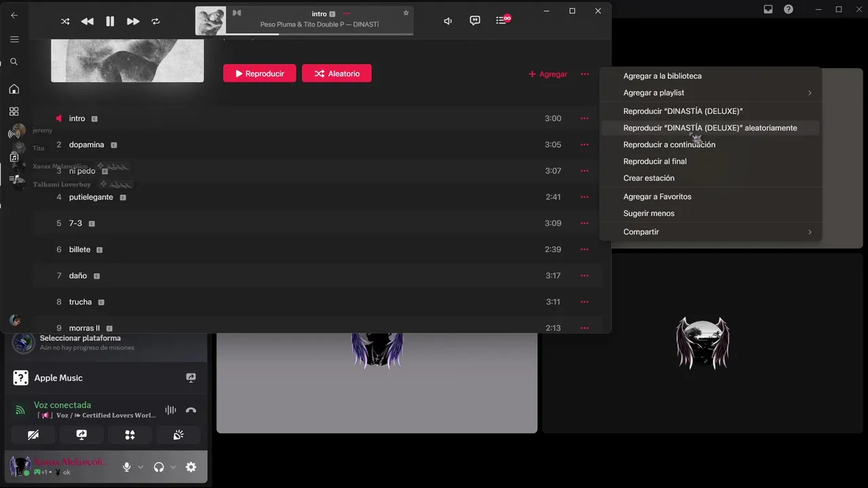Open album more options next to Agregar

(x=585, y=74)
